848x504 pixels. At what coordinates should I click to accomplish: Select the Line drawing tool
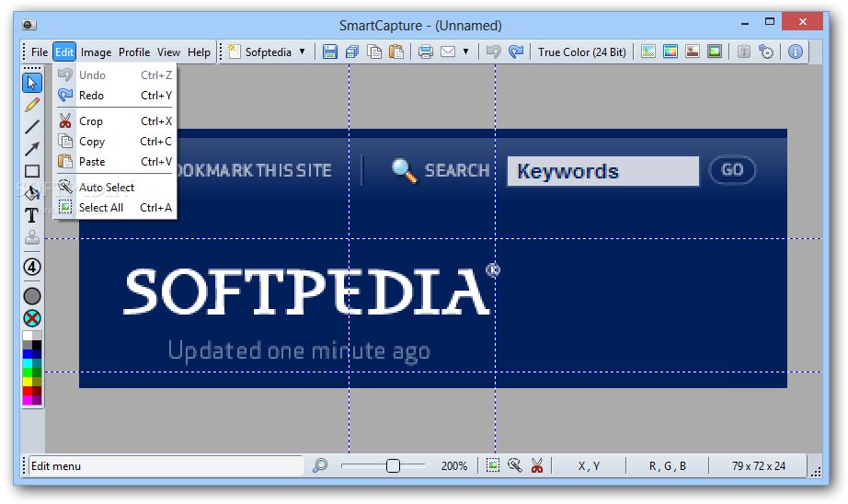(32, 127)
